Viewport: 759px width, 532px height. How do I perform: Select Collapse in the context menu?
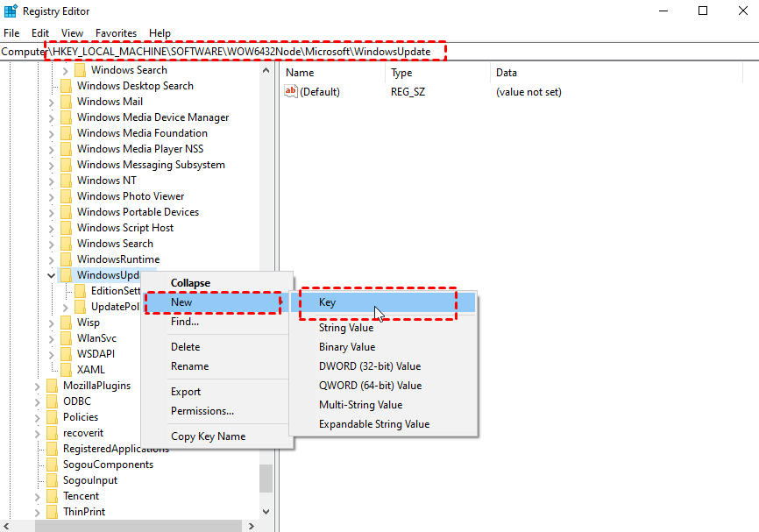click(x=216, y=283)
